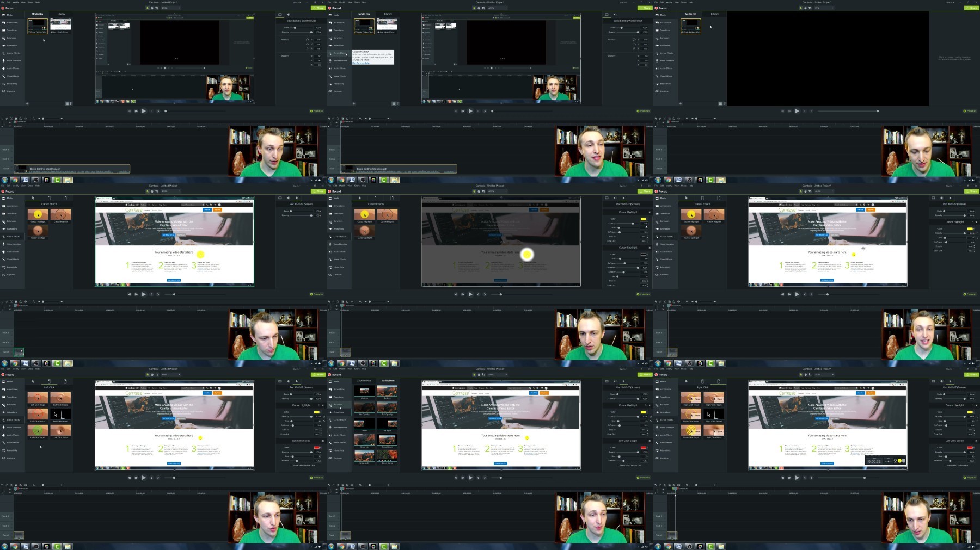The image size is (980, 550).
Task: Click timeline undo arrow in the Right Click frame
Action: (656, 485)
